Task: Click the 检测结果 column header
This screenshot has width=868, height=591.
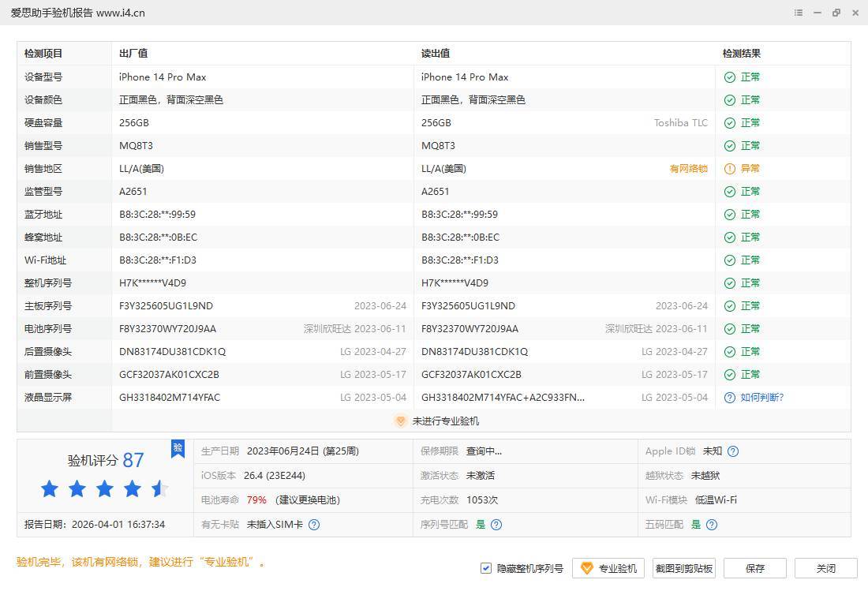Action: [742, 54]
